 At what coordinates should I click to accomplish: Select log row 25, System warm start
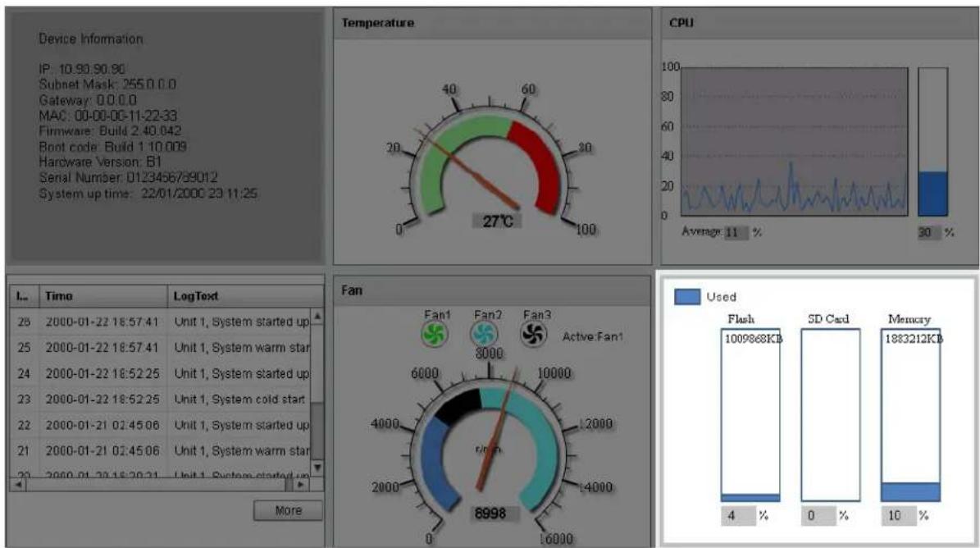pos(160,347)
